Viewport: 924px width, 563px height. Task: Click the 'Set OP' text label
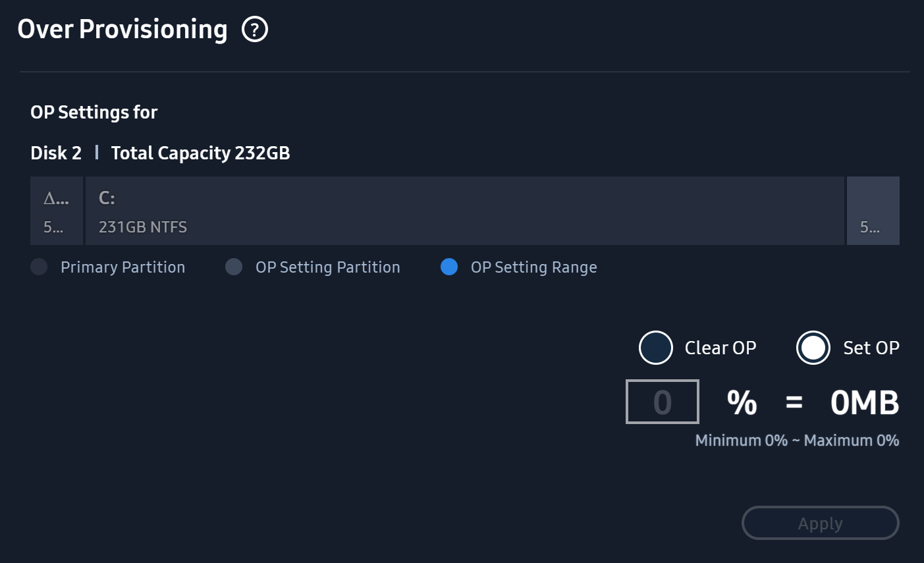coord(871,348)
